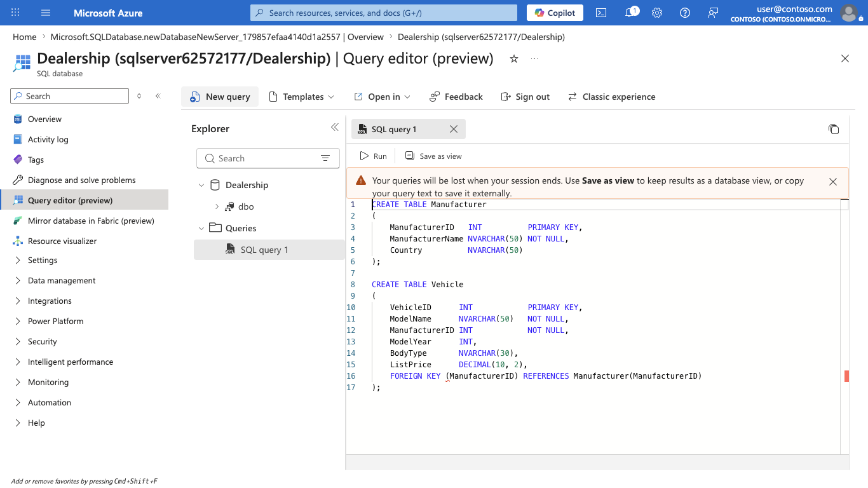
Task: Click Save as view
Action: (x=433, y=156)
